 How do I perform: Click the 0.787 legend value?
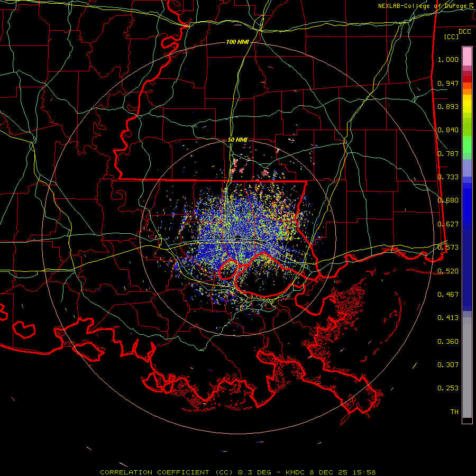click(448, 153)
